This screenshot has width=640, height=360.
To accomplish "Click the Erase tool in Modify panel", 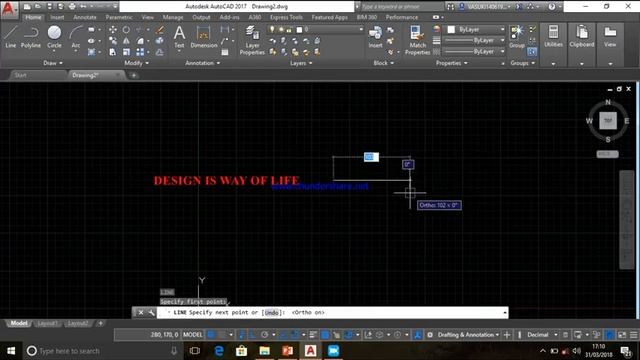I will pos(160,30).
